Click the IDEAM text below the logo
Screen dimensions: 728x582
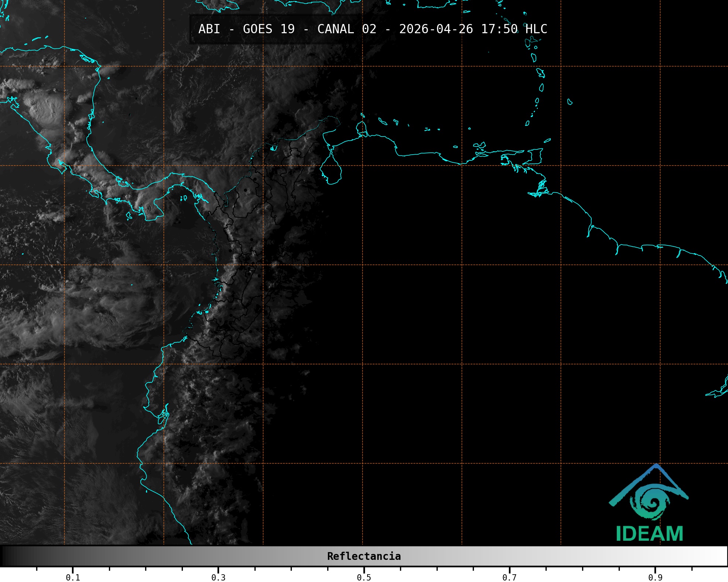click(649, 534)
